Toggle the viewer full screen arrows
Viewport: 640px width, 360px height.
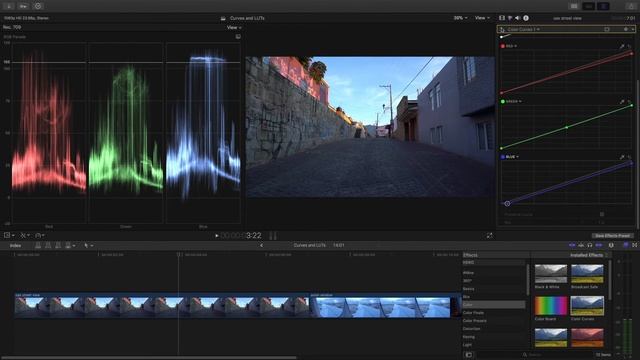(x=489, y=236)
